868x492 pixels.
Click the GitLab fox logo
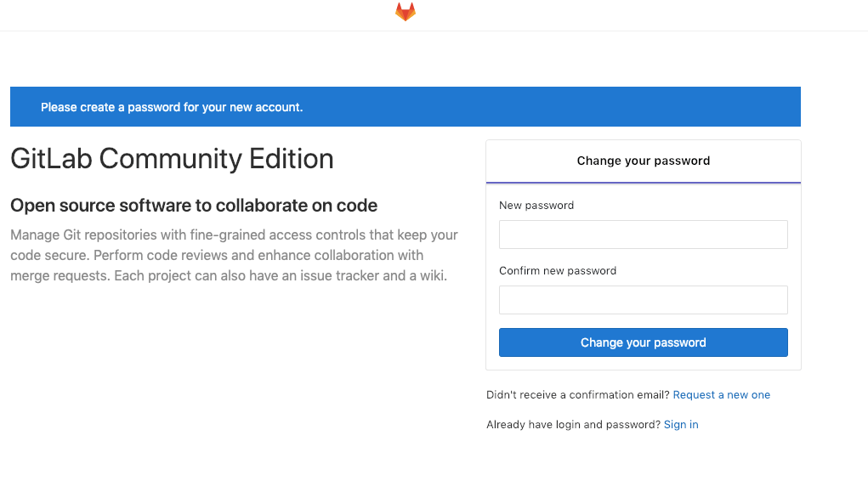[406, 12]
